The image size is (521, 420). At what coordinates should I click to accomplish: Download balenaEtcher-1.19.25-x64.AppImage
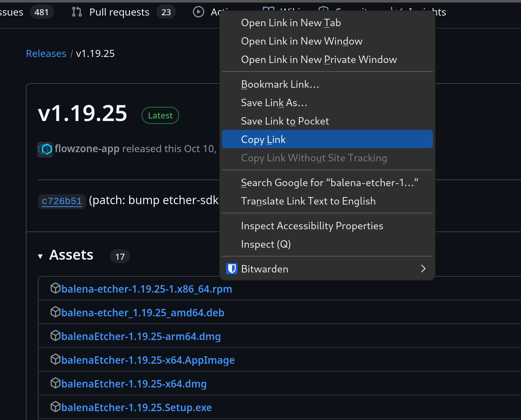[148, 360]
